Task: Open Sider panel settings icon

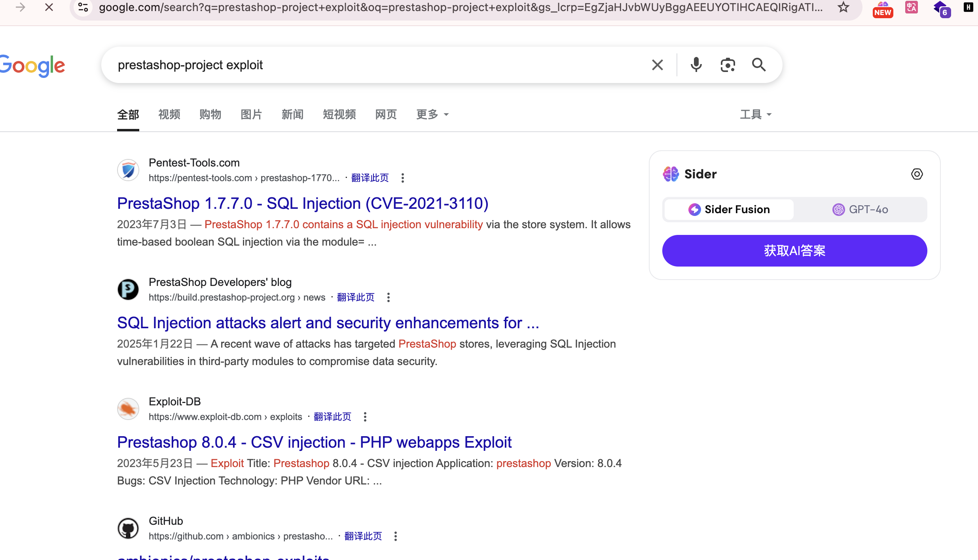Action: pyautogui.click(x=917, y=174)
